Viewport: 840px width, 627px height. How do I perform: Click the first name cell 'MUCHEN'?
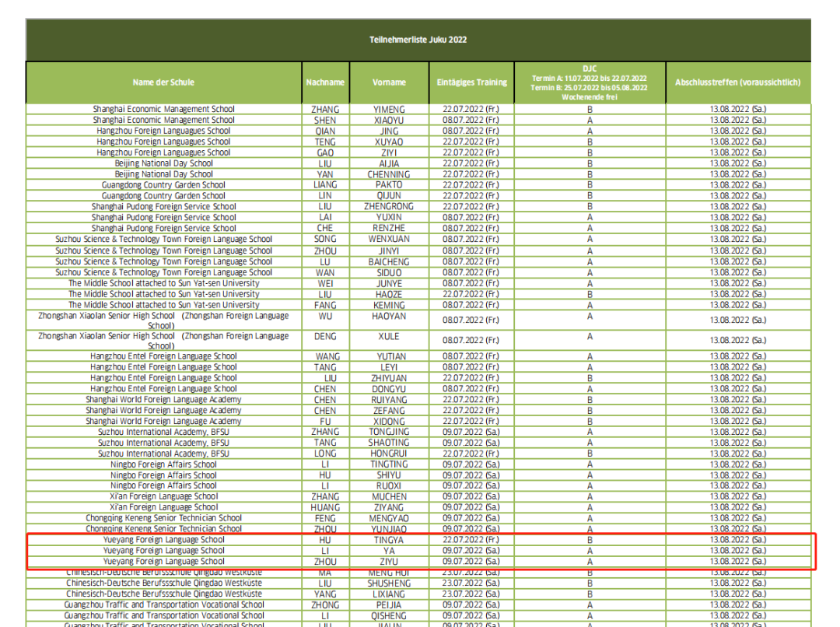tap(389, 496)
